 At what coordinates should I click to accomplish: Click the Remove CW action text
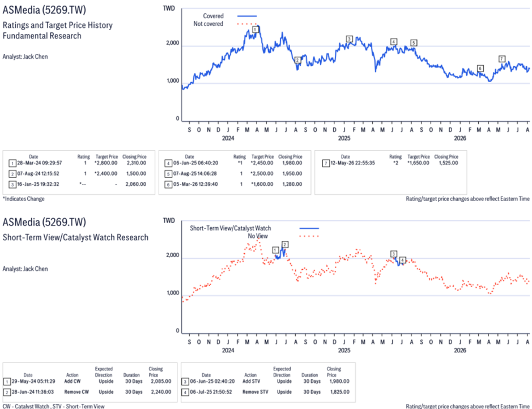point(76,392)
